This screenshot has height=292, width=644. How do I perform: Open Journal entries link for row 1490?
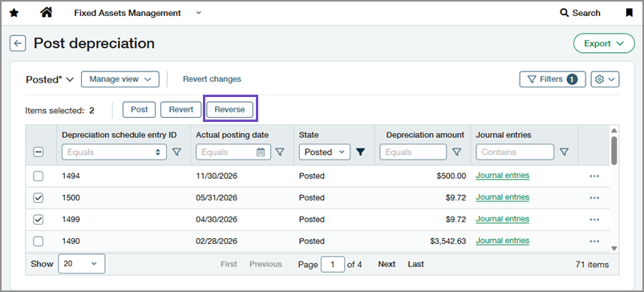tap(502, 241)
